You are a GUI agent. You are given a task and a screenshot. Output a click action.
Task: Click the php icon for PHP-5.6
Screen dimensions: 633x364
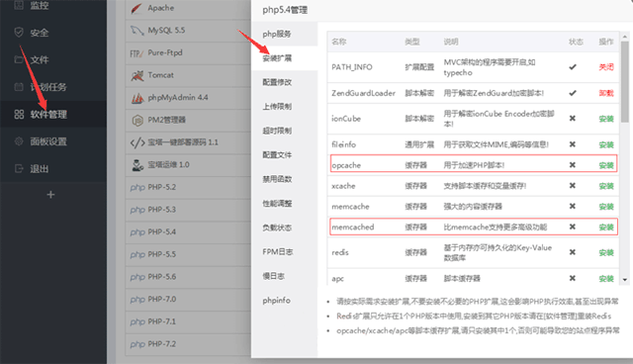tap(137, 277)
